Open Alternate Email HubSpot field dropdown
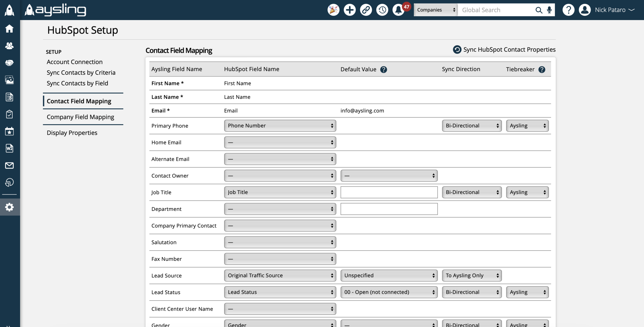Image resolution: width=644 pixels, height=327 pixels. (280, 159)
